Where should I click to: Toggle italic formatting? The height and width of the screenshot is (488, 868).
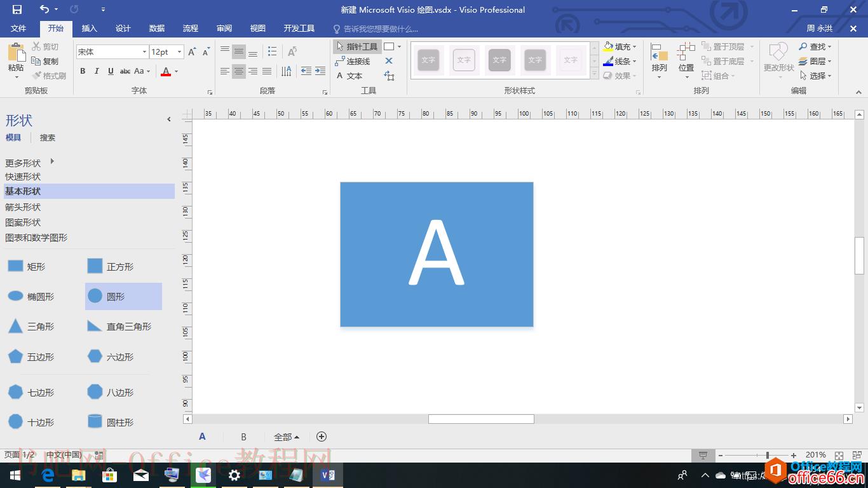(97, 71)
